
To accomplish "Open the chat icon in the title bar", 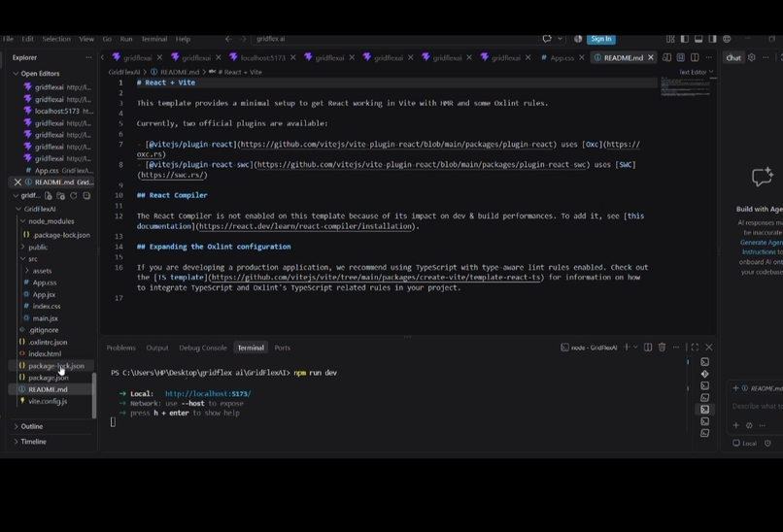I will point(547,39).
